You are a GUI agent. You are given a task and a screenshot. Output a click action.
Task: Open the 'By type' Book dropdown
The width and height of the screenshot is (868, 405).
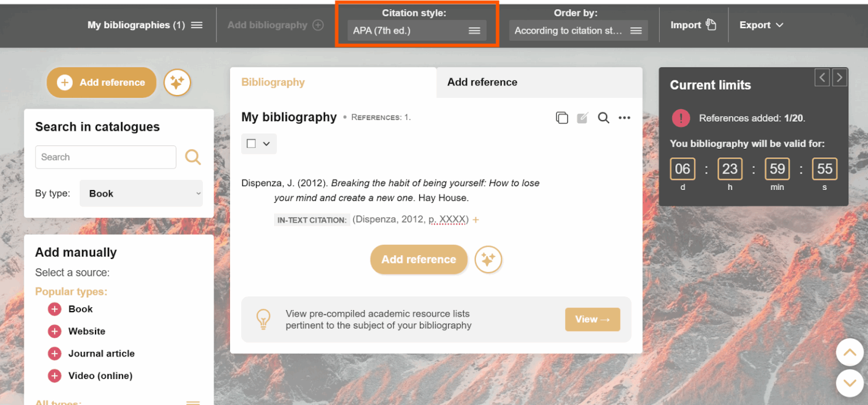[x=141, y=193]
